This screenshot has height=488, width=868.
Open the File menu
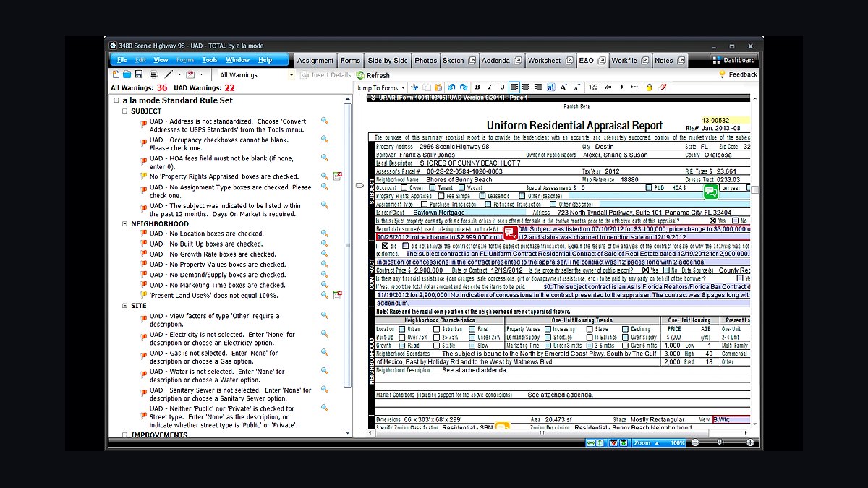[122, 60]
